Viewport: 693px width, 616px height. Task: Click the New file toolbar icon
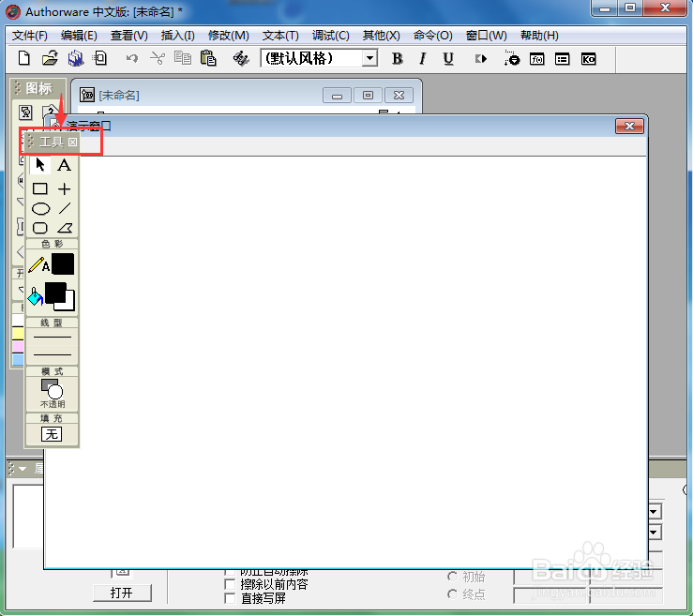point(24,58)
